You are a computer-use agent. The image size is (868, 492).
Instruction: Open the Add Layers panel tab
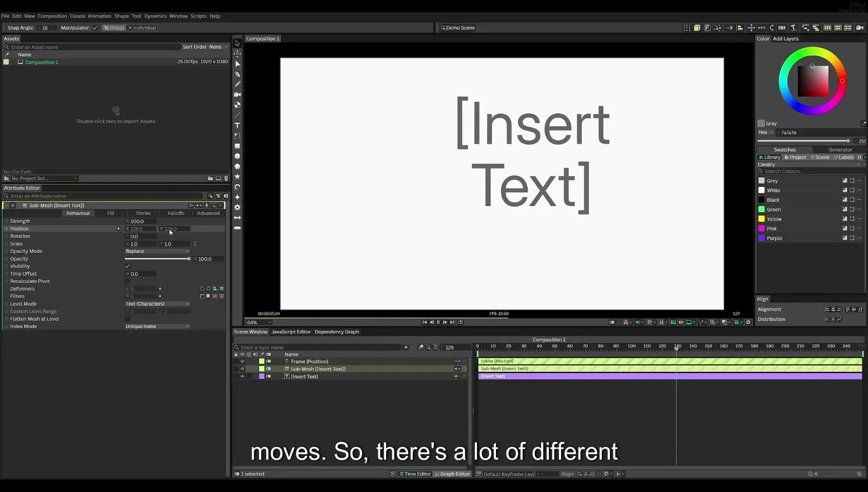[x=786, y=39]
